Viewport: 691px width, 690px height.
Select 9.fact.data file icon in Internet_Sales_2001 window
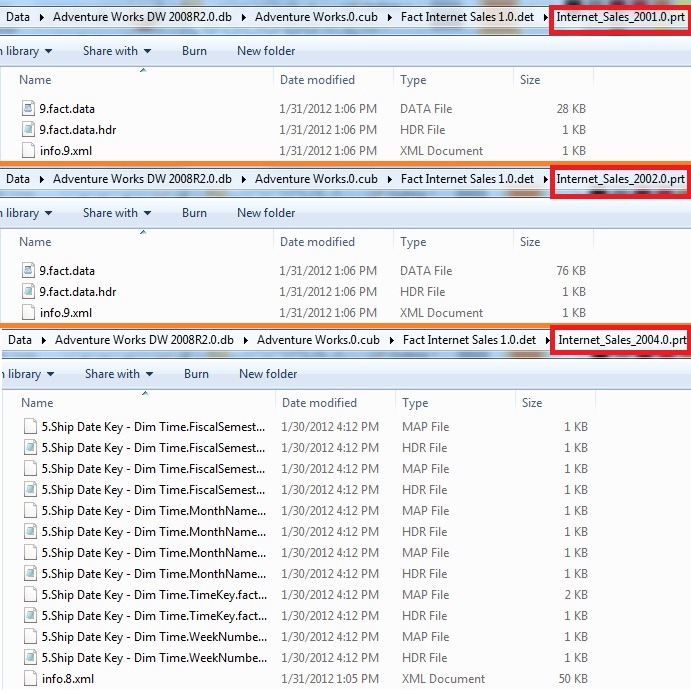click(28, 108)
